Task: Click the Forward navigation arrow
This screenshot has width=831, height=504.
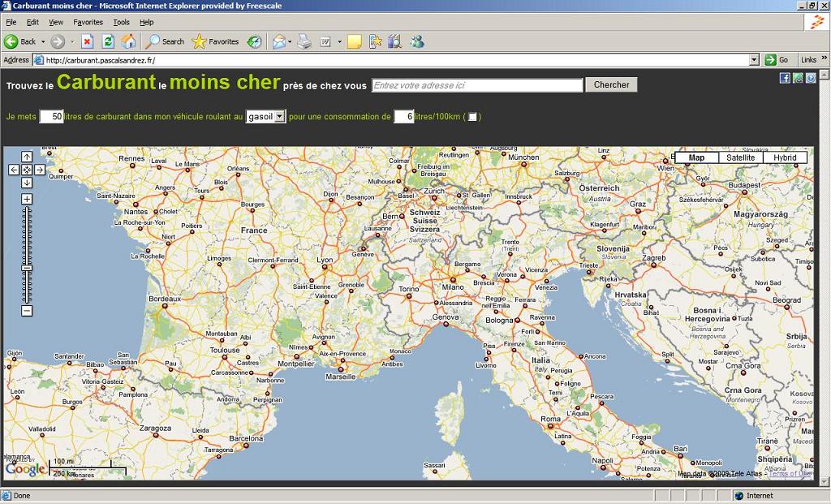Action: point(58,41)
